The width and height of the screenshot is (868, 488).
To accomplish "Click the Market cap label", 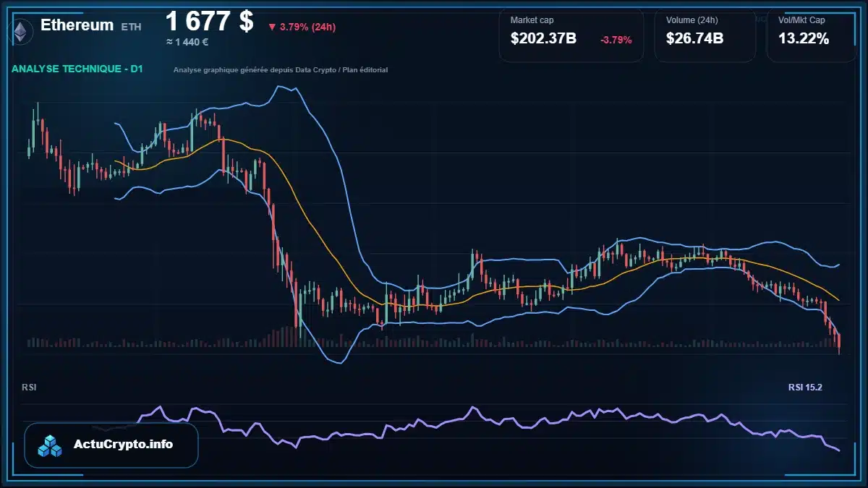I will 532,20.
